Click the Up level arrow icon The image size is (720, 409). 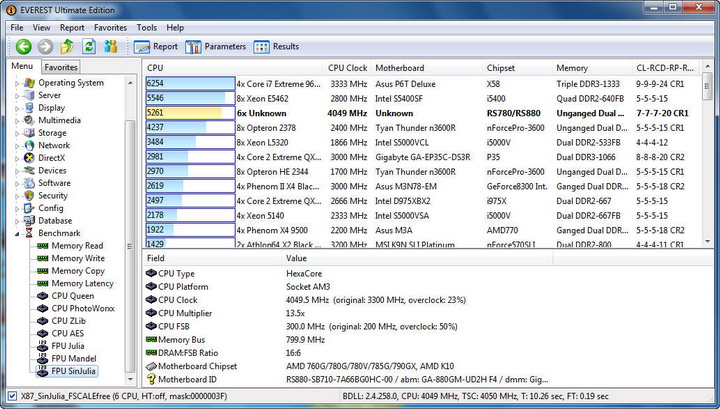click(67, 46)
